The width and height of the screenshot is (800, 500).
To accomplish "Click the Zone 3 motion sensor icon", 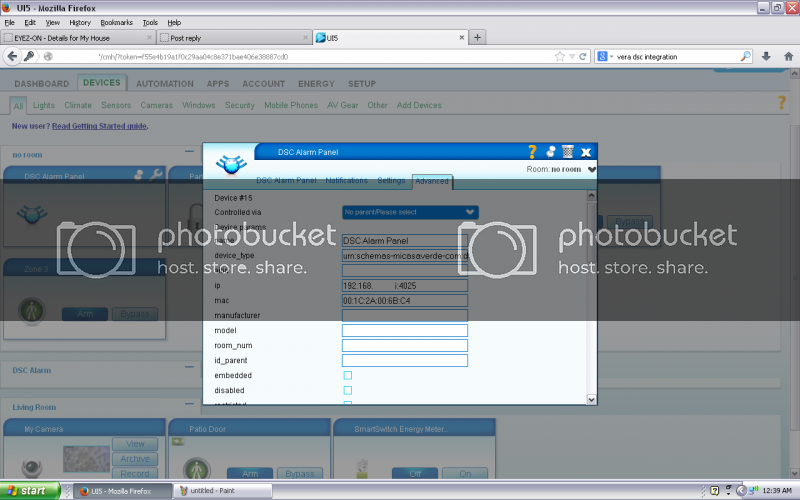I will (32, 311).
